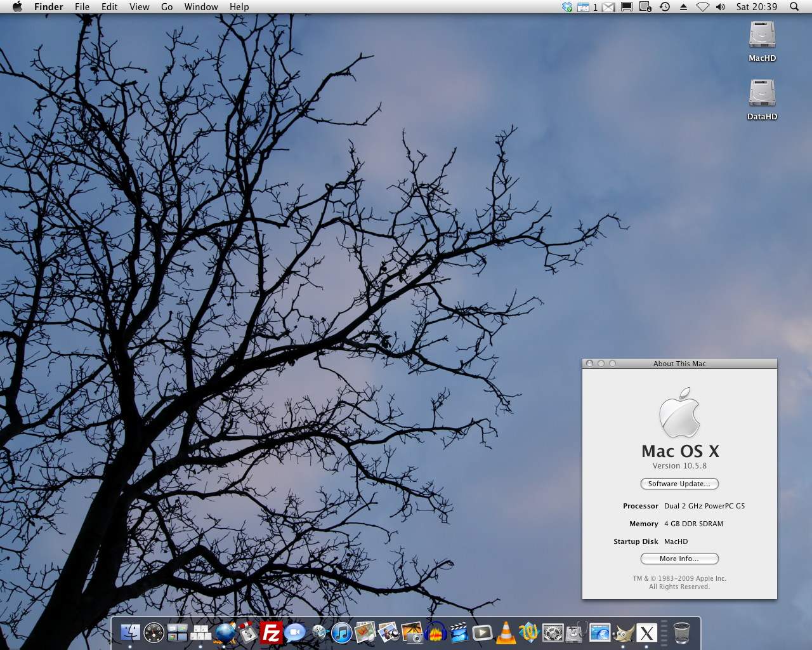Click the Dropbox menu bar icon
The image size is (812, 650).
pos(567,7)
